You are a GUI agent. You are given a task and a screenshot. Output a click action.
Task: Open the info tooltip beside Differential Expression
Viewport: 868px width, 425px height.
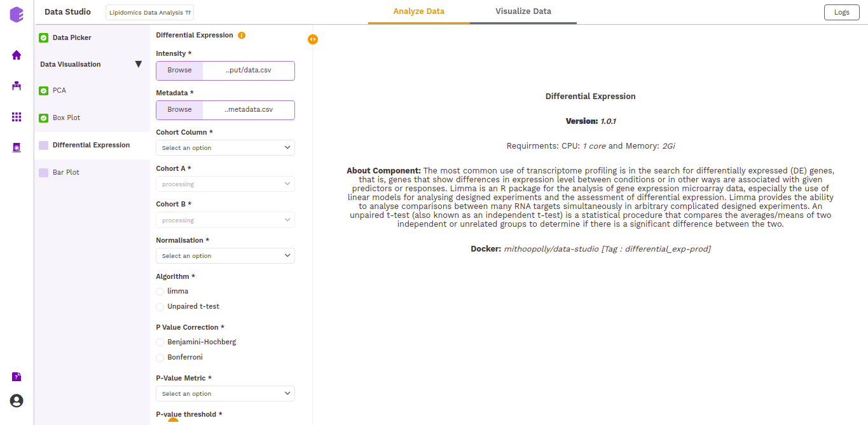241,35
